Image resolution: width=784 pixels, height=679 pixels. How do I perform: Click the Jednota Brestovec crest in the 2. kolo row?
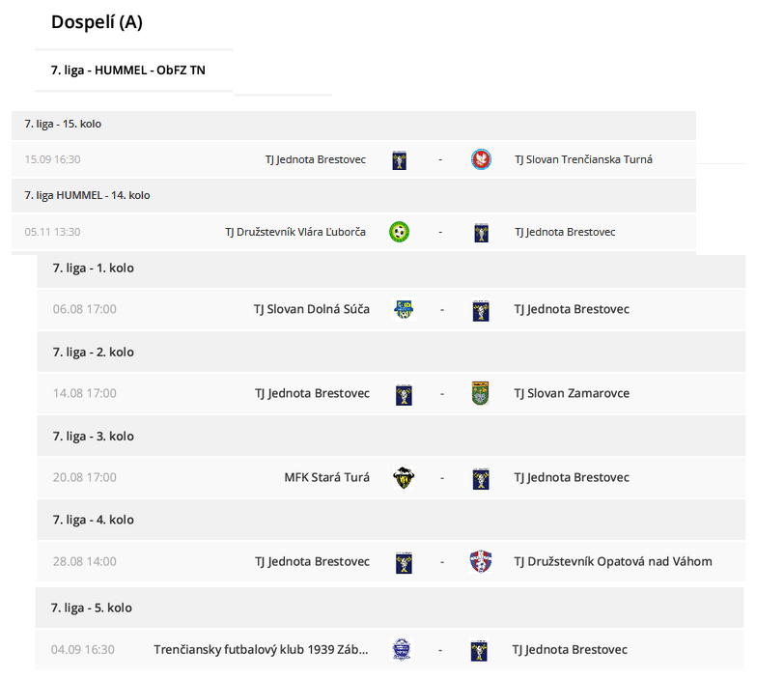[404, 394]
